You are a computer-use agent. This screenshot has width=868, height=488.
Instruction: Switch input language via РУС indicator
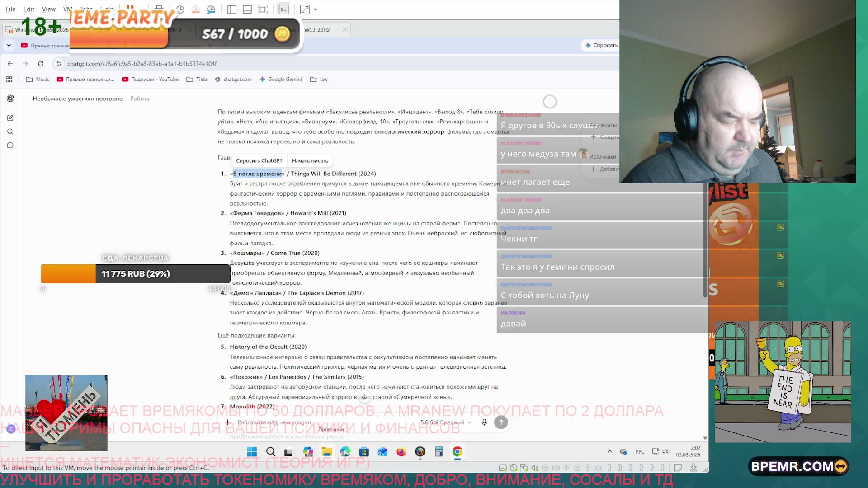point(640,452)
